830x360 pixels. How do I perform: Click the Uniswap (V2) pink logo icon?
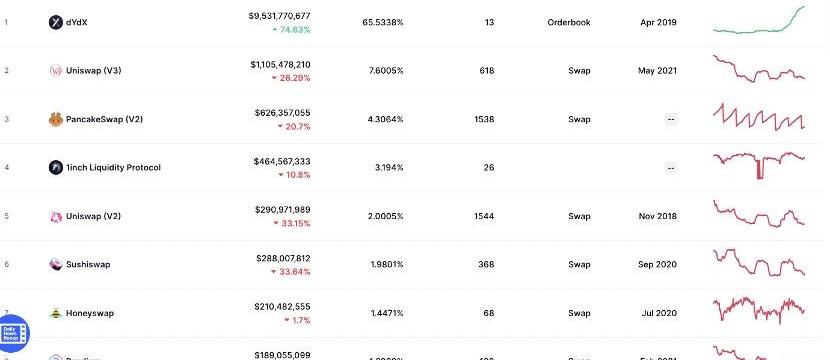click(56, 217)
